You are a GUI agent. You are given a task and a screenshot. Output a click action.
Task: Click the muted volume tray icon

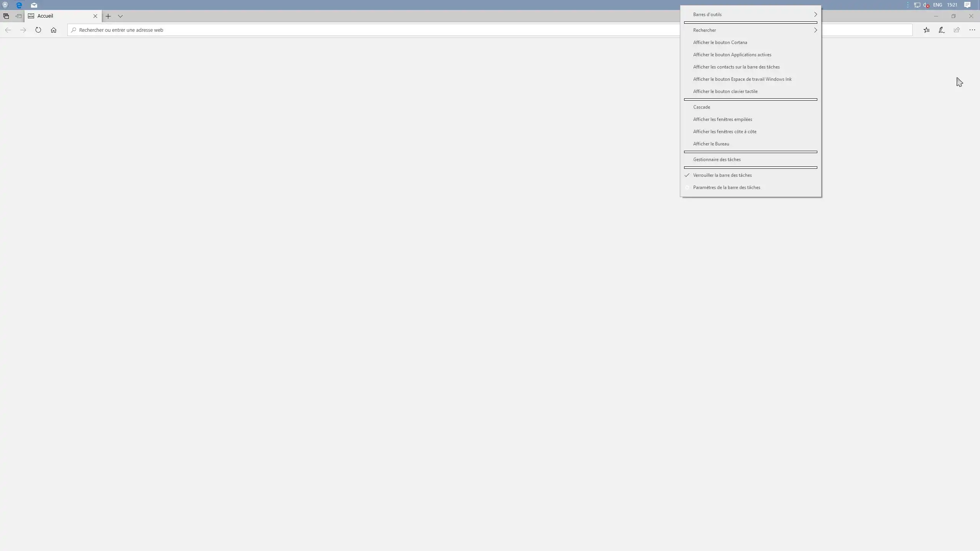click(x=926, y=5)
